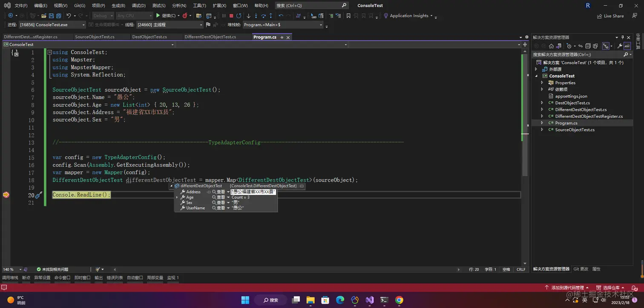This screenshot has height=308, width=644.
Task: Toggle the Preview Selected Items button
Action: click(627, 46)
